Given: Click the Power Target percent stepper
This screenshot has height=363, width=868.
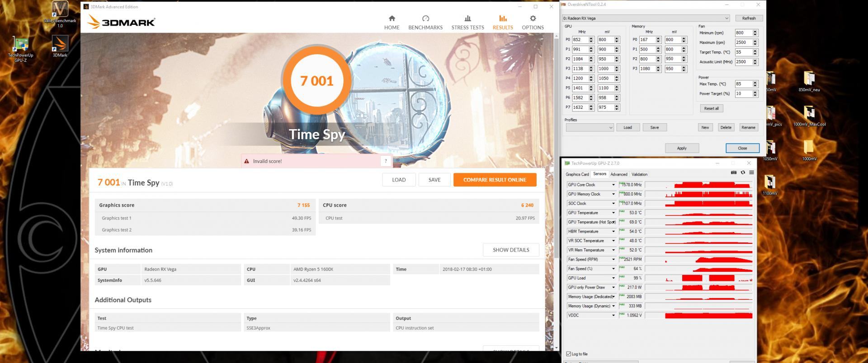Looking at the screenshot, I should 755,93.
